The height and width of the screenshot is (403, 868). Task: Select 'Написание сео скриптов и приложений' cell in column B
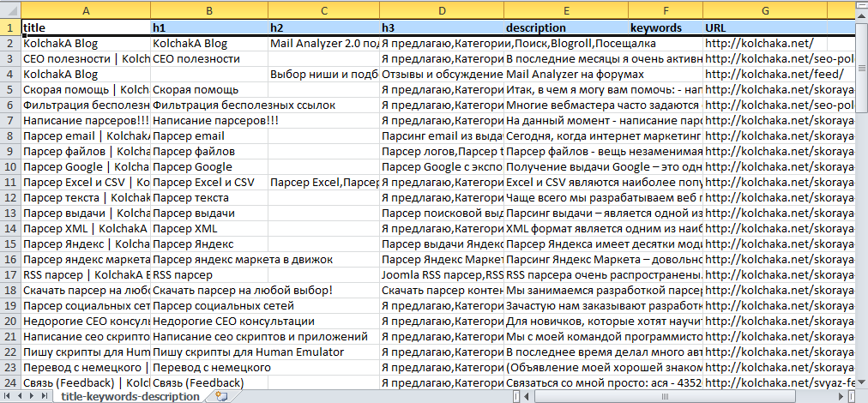tap(209, 337)
